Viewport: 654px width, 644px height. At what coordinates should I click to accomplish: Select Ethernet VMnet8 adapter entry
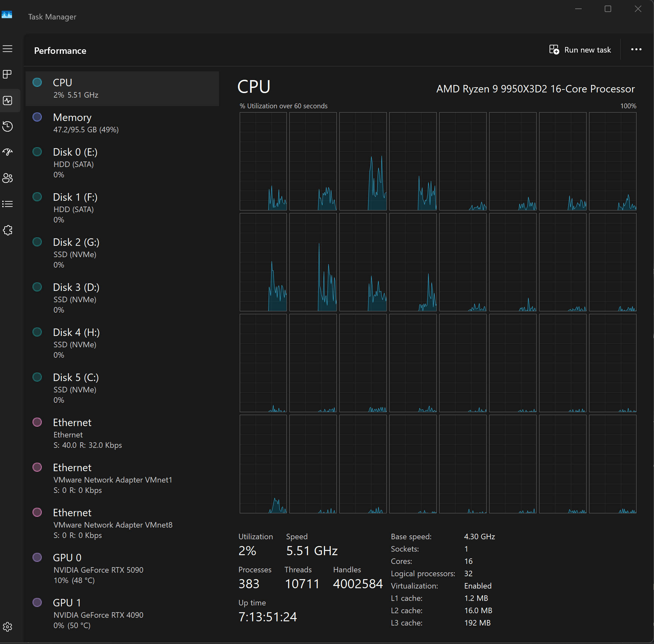(x=122, y=524)
